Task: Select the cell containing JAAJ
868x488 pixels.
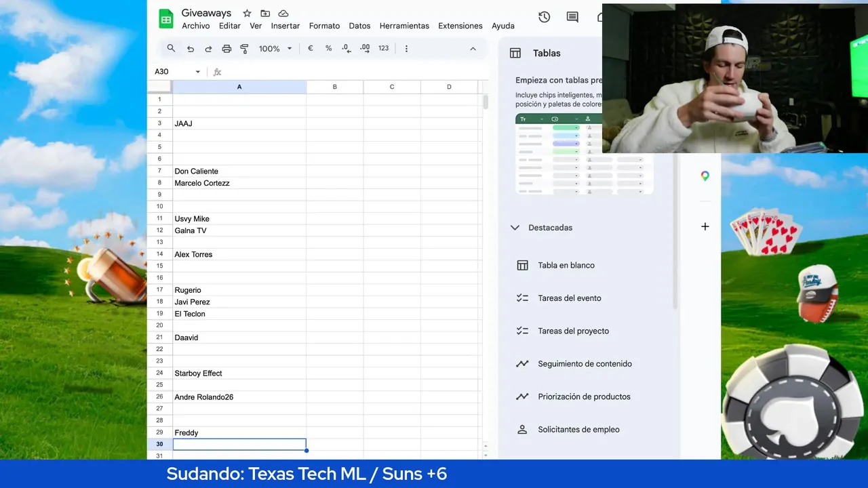Action: tap(239, 123)
